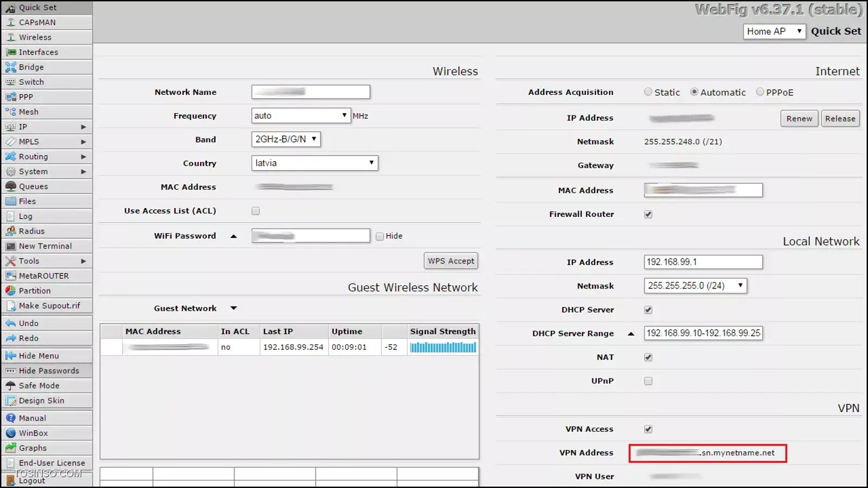The width and height of the screenshot is (868, 488).
Task: Toggle Use Access List (ACL) checkbox
Action: click(256, 211)
